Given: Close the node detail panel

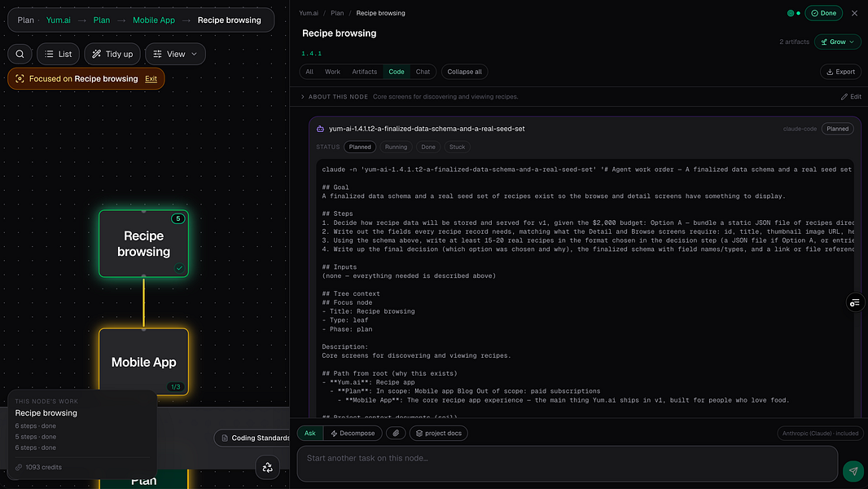Looking at the screenshot, I should click(855, 13).
